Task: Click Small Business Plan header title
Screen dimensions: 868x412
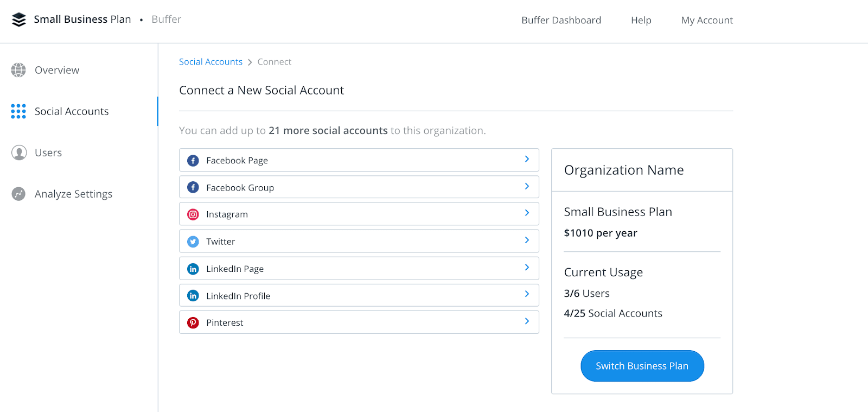Action: click(x=82, y=20)
